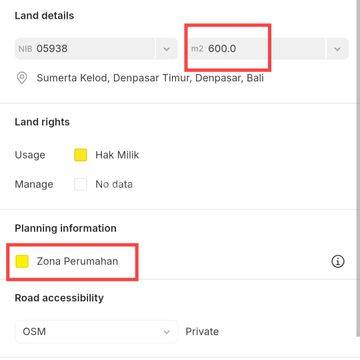This screenshot has height=360, width=360.
Task: Click the Hak Milik usage label
Action: [117, 155]
